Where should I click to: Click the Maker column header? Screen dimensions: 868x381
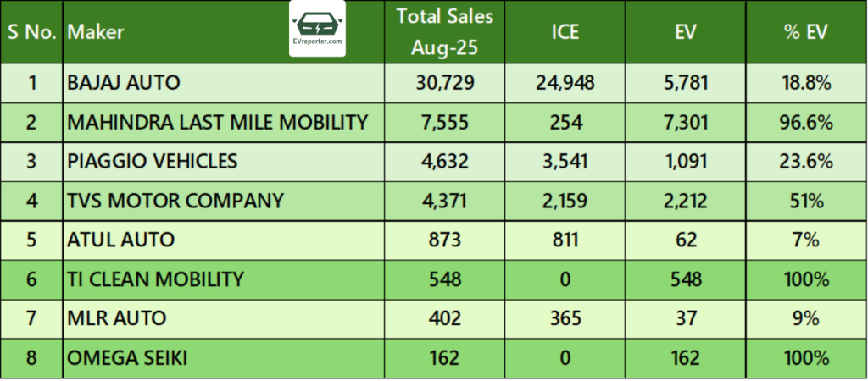coord(96,32)
